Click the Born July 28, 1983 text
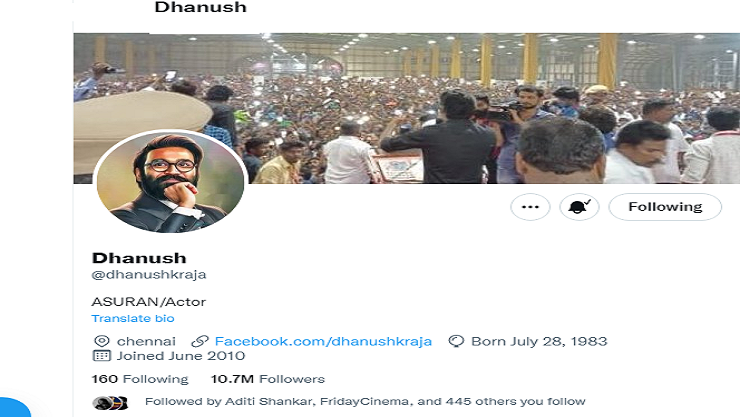The height and width of the screenshot is (417, 740). [x=539, y=341]
